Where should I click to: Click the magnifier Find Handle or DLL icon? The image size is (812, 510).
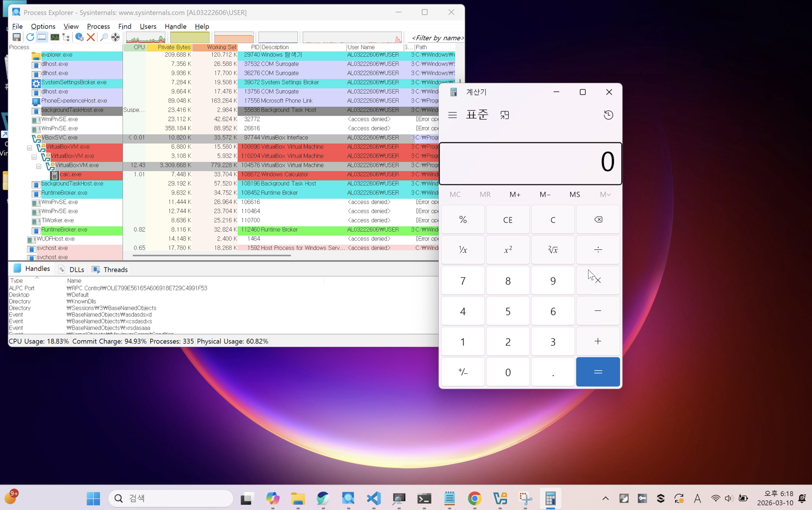(x=104, y=37)
